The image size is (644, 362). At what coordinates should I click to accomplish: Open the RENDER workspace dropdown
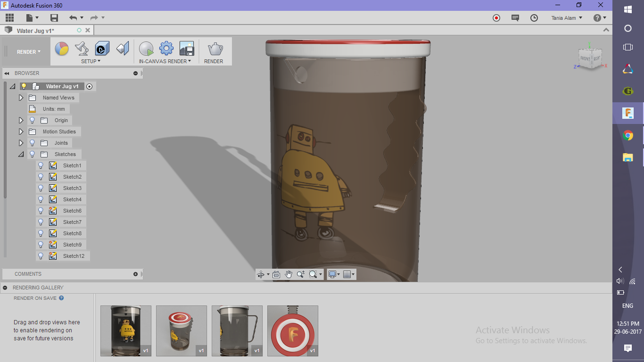pos(29,52)
